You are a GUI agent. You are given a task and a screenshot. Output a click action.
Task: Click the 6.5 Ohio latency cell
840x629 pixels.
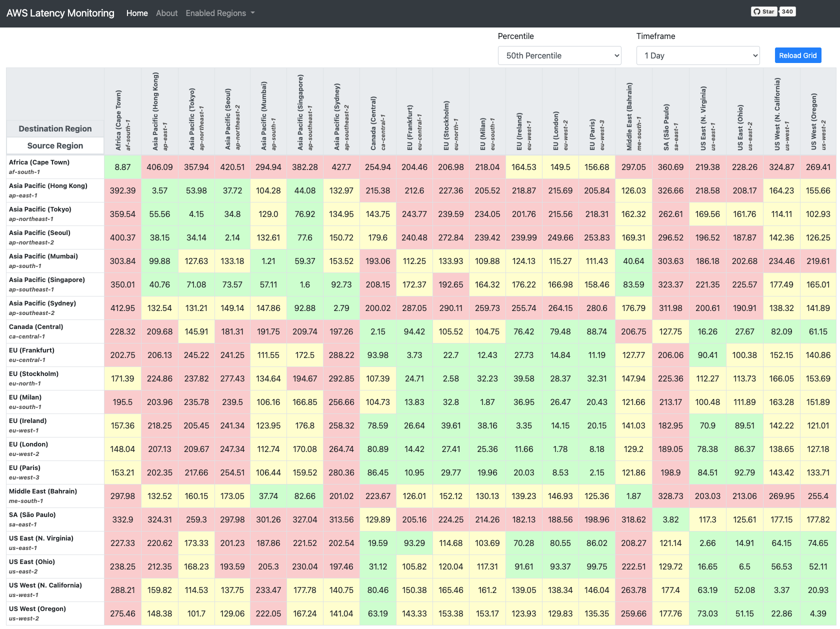click(745, 566)
